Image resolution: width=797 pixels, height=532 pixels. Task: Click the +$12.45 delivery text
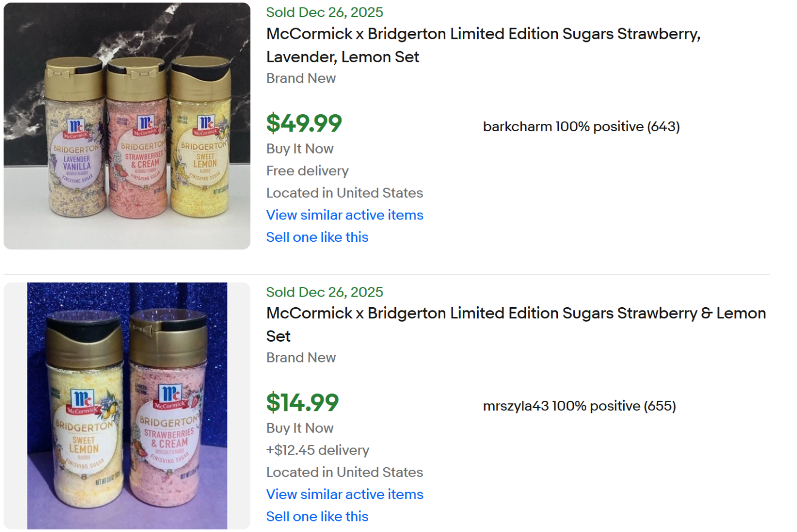click(317, 450)
